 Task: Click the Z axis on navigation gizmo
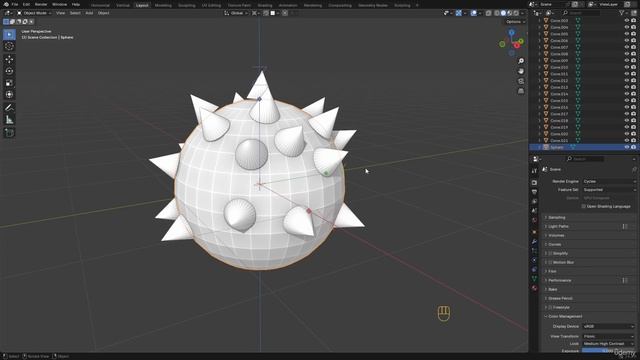point(511,33)
